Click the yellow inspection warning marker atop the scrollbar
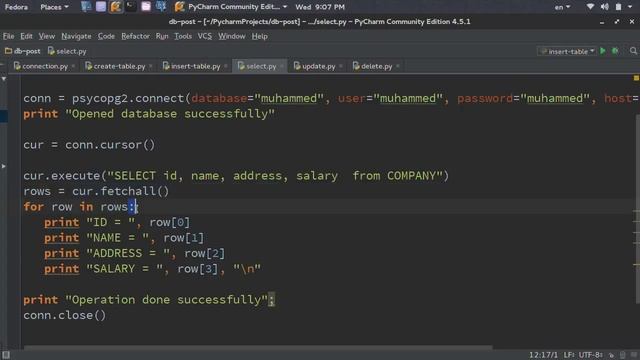The image size is (640, 360). (636, 78)
